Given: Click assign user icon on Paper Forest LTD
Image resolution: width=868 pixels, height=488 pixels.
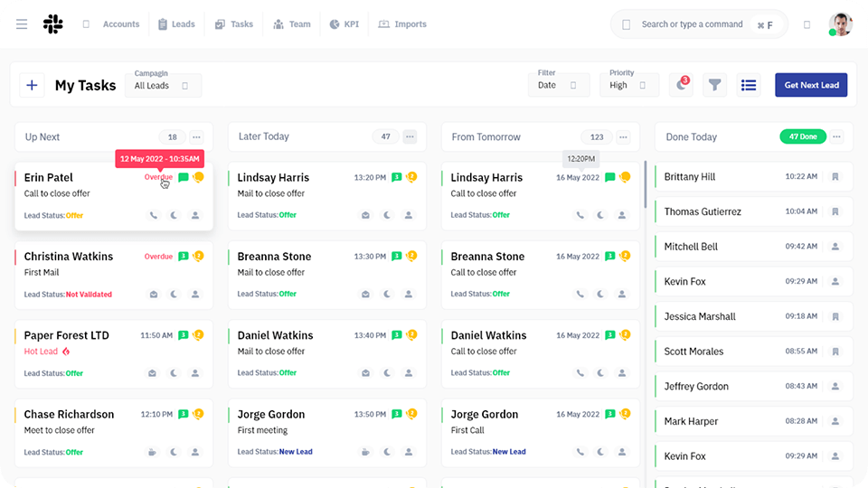Looking at the screenshot, I should [x=195, y=373].
